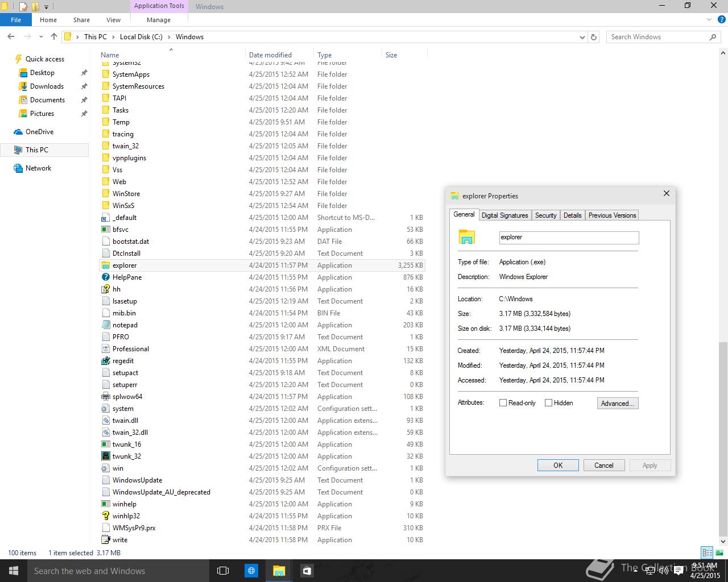Go up one folder level arrow
The width and height of the screenshot is (728, 582).
pyautogui.click(x=54, y=37)
